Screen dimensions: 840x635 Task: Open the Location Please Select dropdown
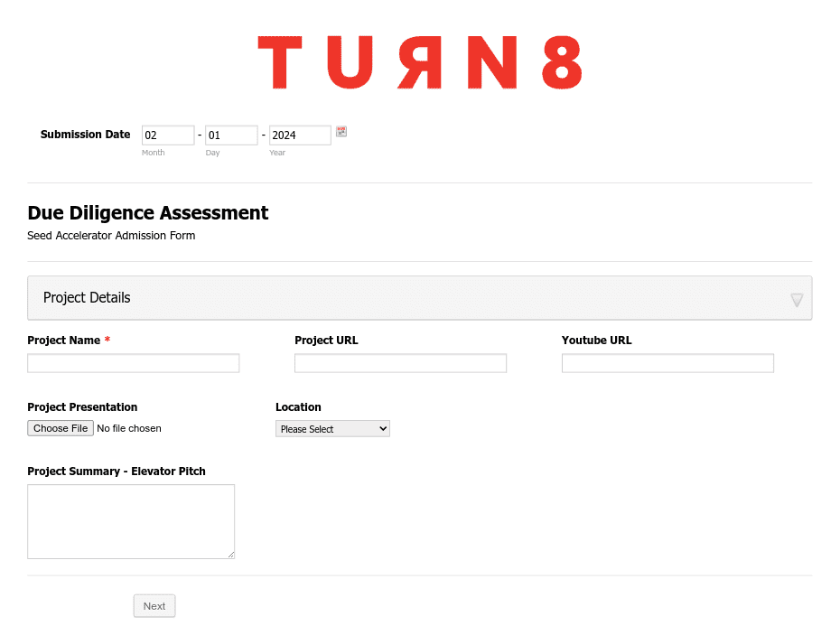click(x=332, y=429)
